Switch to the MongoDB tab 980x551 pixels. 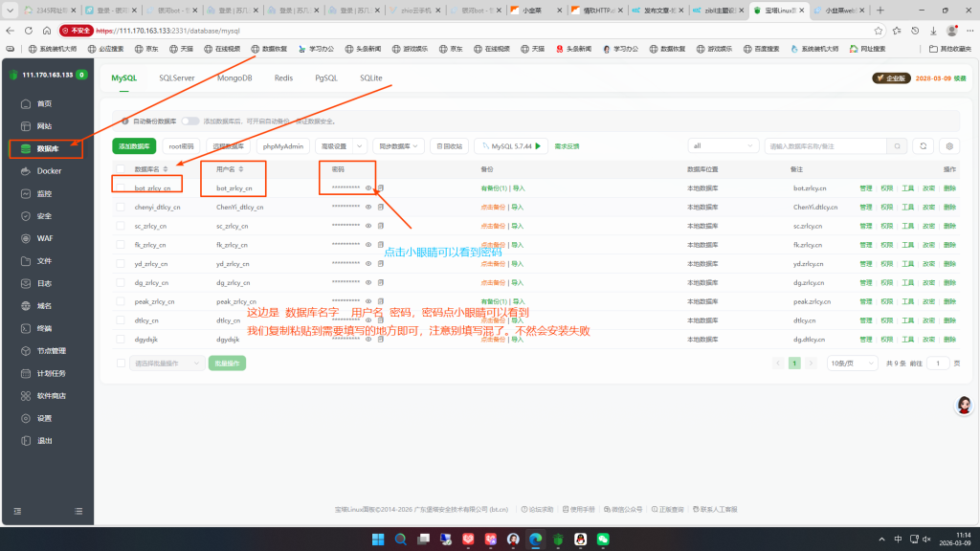pos(234,78)
